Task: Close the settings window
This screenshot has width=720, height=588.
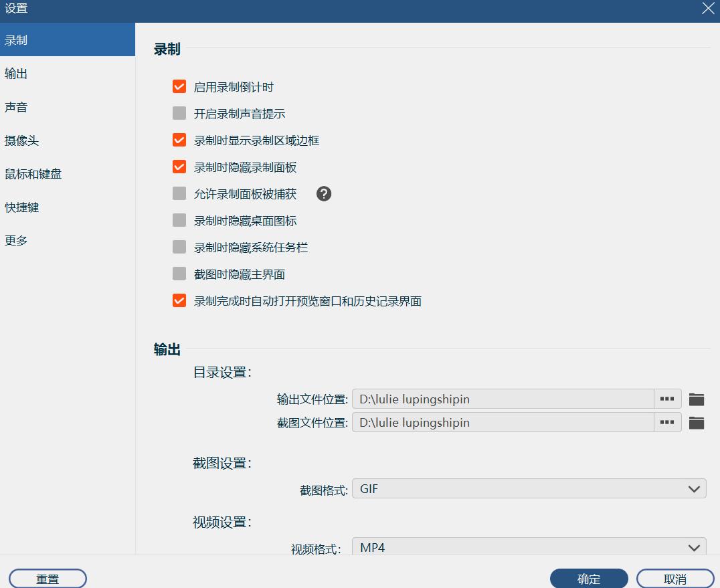Action: (708, 9)
